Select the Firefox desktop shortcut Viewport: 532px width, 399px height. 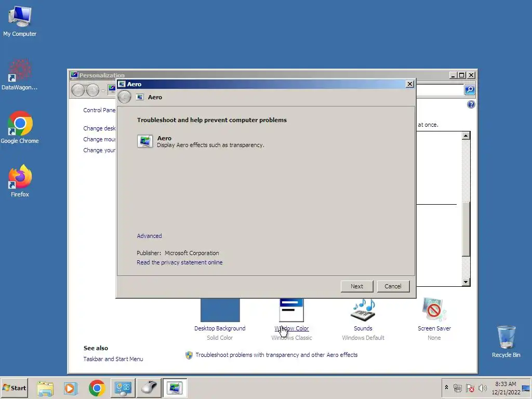coord(20,181)
